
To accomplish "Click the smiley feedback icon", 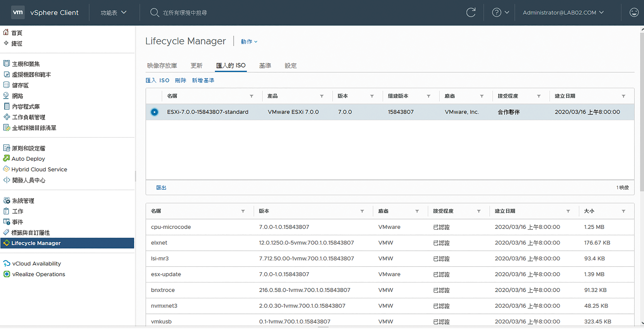I will coord(634,12).
